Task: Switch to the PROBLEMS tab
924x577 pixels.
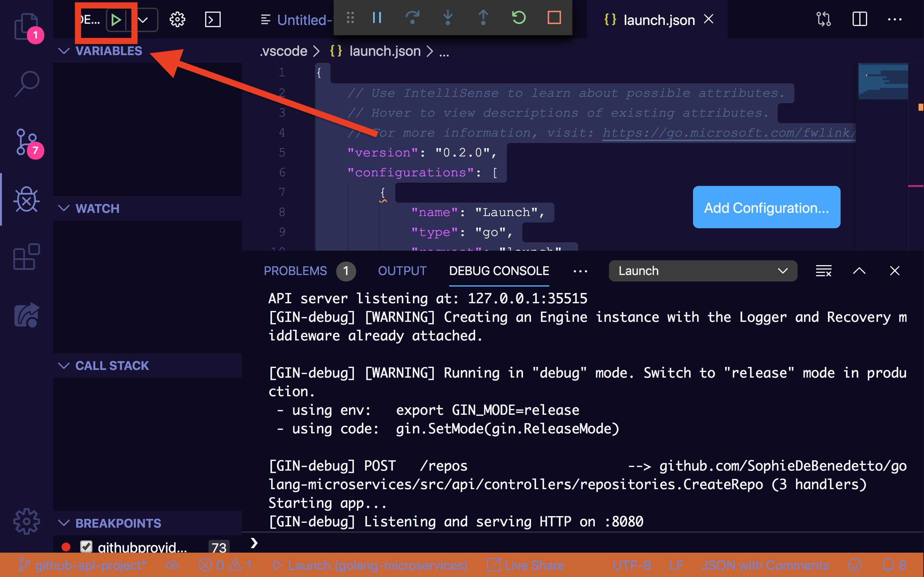Action: point(295,271)
